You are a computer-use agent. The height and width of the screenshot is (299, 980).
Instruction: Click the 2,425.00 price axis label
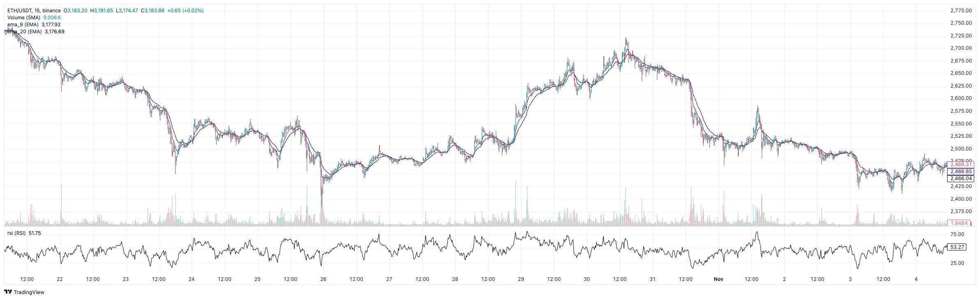(962, 186)
